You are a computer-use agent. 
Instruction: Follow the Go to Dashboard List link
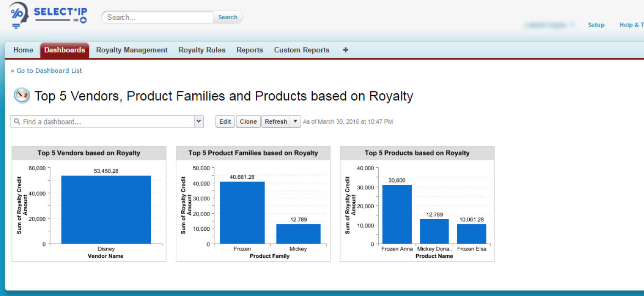(x=49, y=71)
